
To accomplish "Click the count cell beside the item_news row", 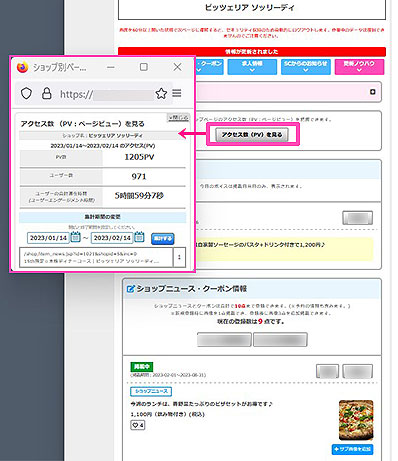I will click(x=179, y=257).
